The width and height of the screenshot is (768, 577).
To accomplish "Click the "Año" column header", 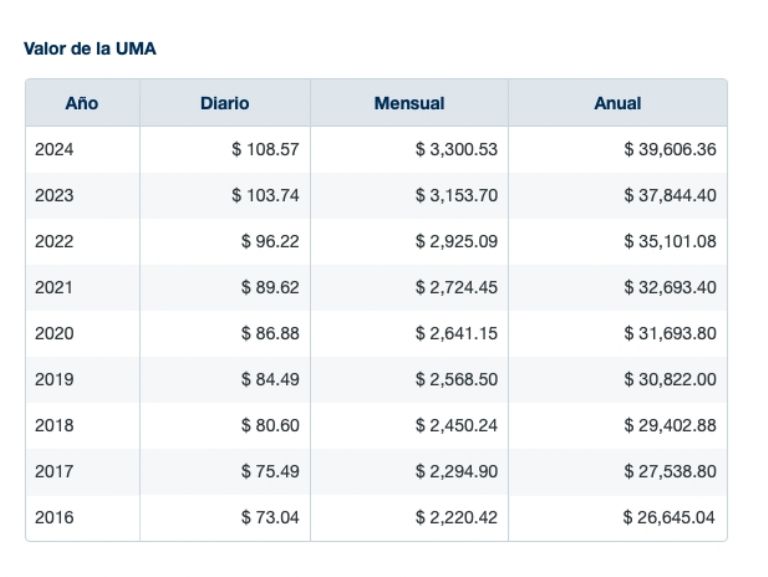I will (82, 103).
